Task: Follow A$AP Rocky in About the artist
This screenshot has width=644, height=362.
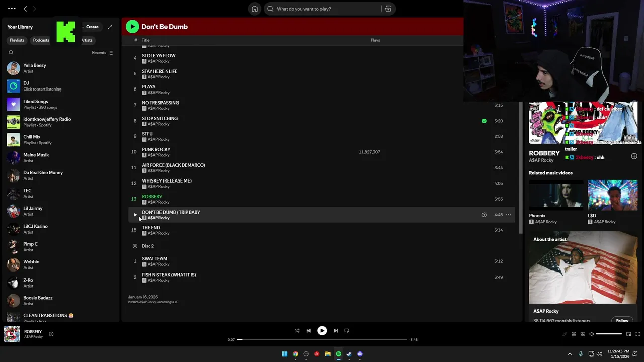Action: (x=622, y=320)
